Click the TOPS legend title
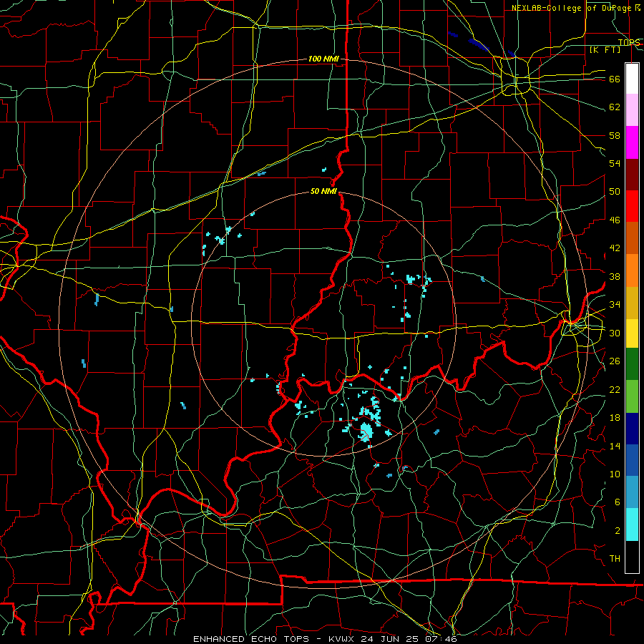Image resolution: width=644 pixels, height=644 pixels. pos(629,42)
